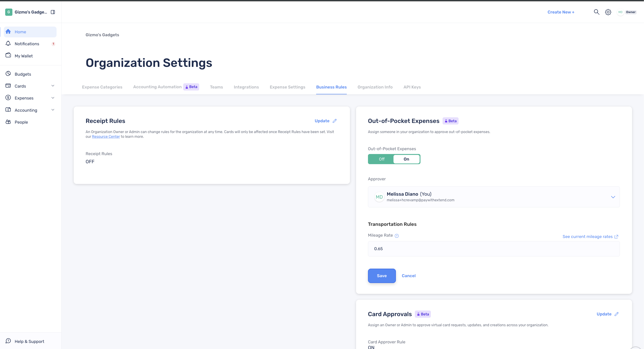Click the pencil icon beside Card Approvals Update
This screenshot has width=644, height=349.
[x=617, y=314]
